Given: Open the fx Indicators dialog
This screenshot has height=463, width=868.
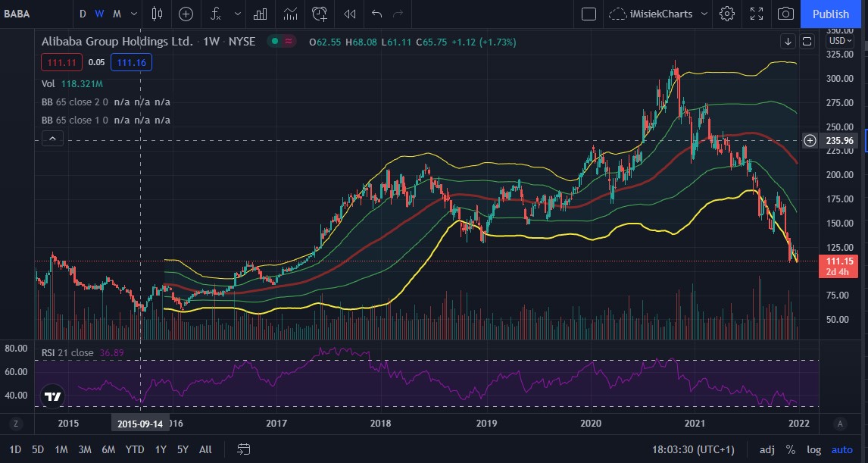Looking at the screenshot, I should [216, 14].
